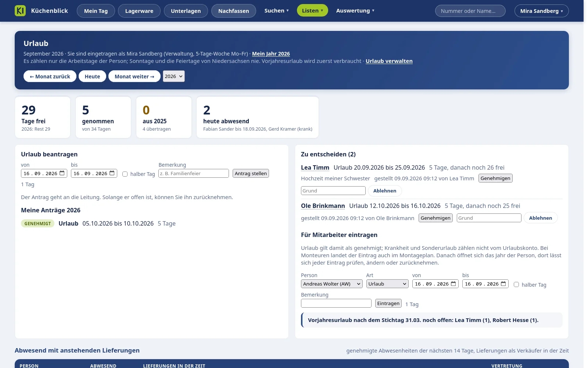This screenshot has height=368, width=588.
Task: Switch to Unterlagen
Action: (186, 11)
